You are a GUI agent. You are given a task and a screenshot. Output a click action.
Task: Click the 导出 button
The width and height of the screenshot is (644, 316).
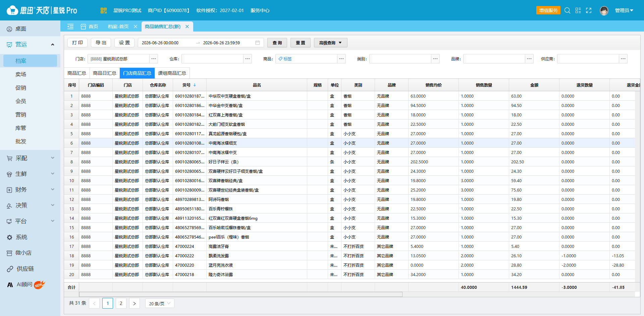(101, 43)
